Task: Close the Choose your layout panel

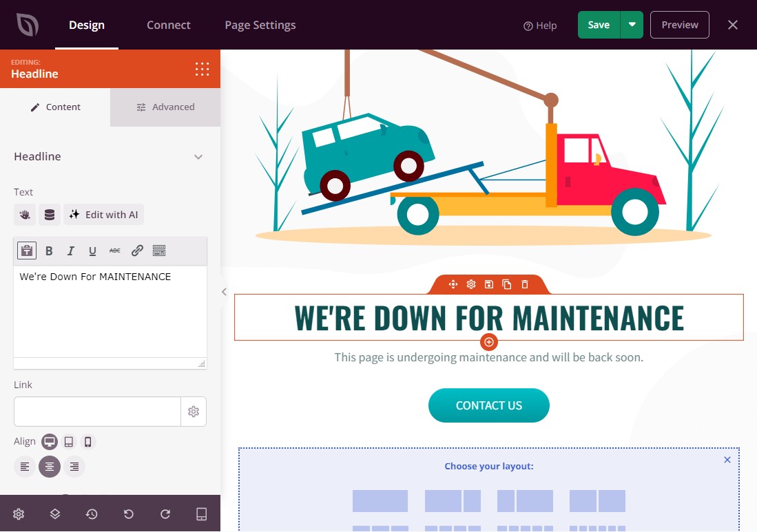Action: pos(727,460)
